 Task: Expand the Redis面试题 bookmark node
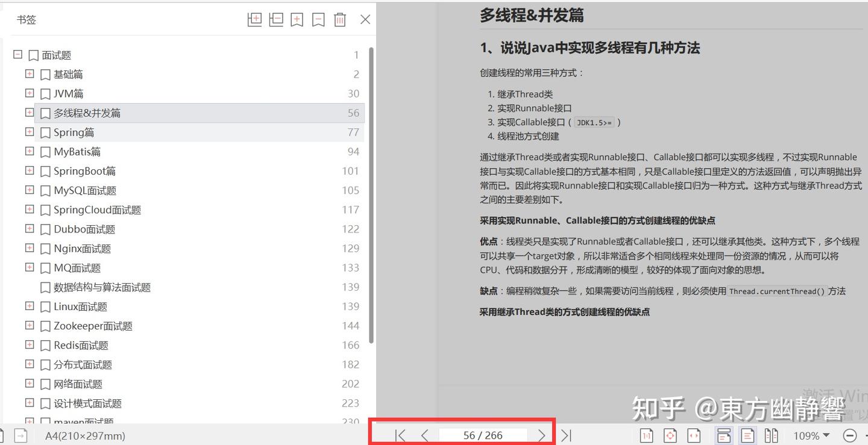[x=30, y=344]
